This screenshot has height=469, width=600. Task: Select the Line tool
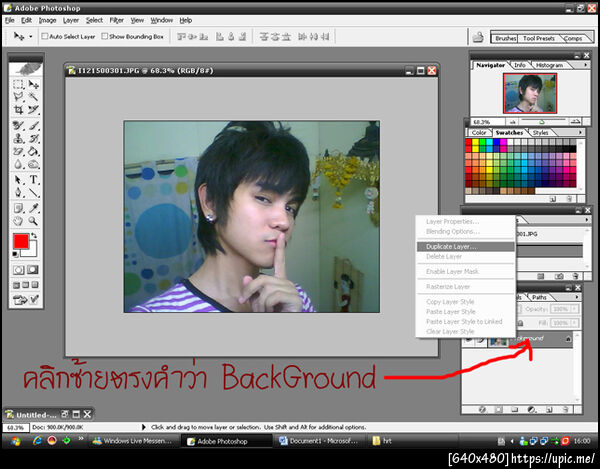[34, 192]
